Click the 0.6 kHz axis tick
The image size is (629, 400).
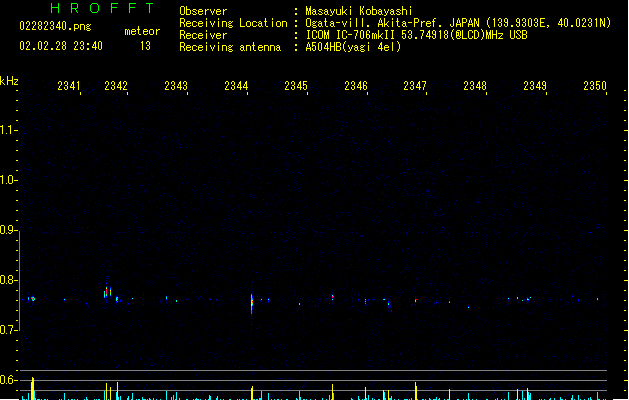(x=8, y=380)
